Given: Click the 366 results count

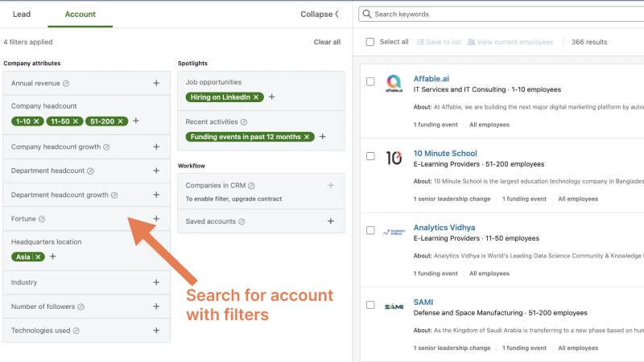Looking at the screenshot, I should click(x=589, y=42).
